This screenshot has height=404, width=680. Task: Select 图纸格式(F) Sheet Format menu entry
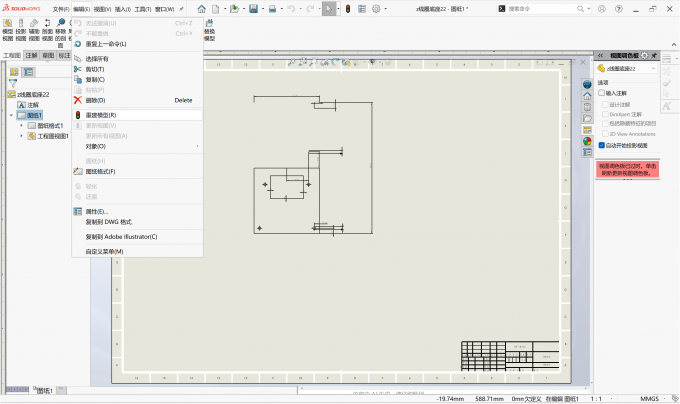(137, 171)
